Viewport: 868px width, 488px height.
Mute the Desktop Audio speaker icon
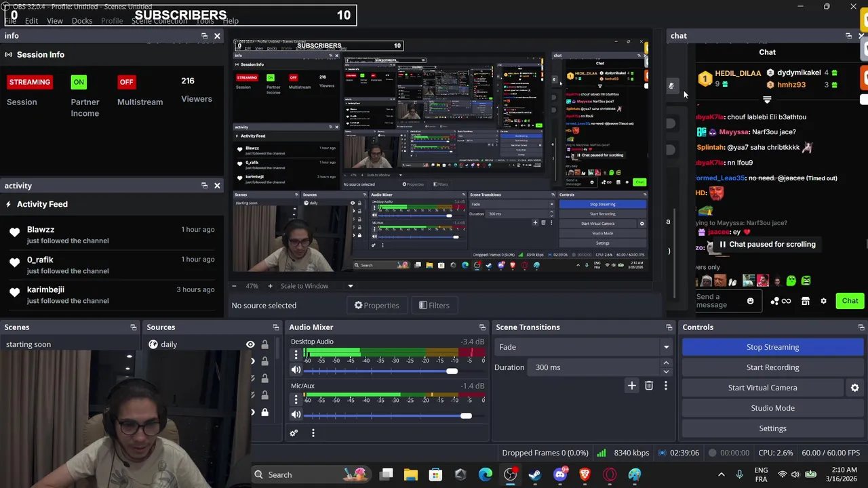click(296, 370)
